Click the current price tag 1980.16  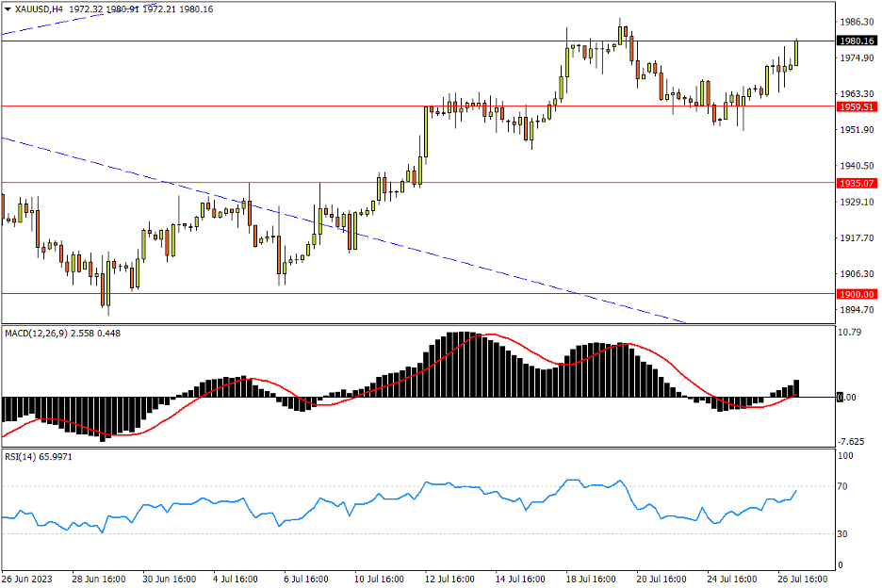coord(858,41)
